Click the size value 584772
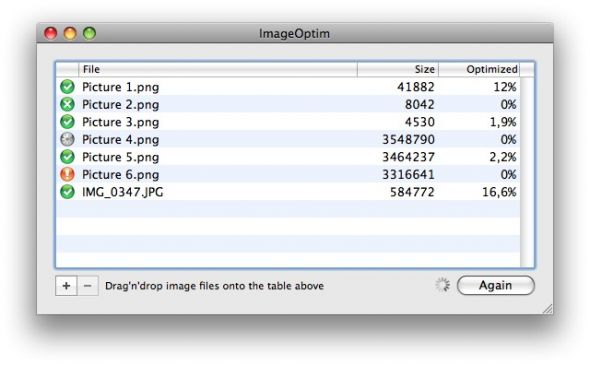This screenshot has width=590, height=365. click(x=412, y=192)
